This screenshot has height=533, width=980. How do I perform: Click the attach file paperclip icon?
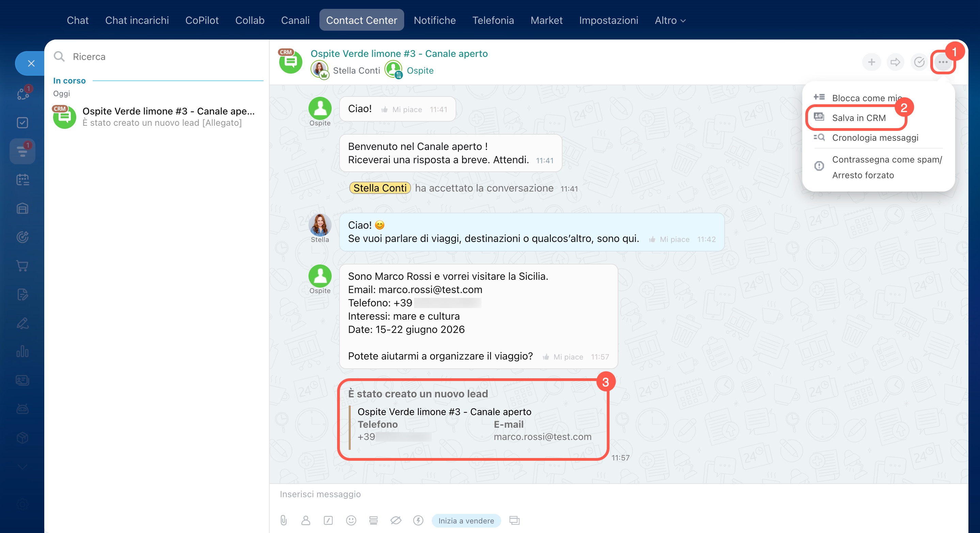tap(283, 520)
